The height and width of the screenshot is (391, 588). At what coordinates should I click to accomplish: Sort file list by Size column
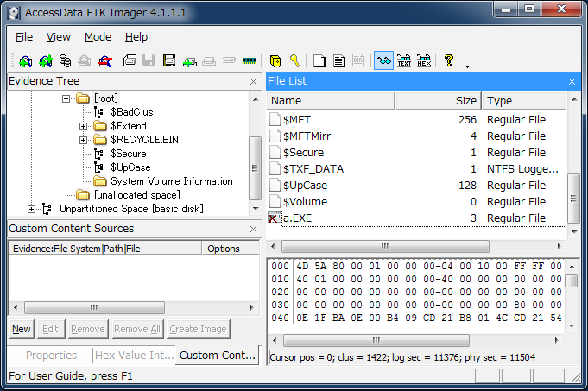(x=438, y=101)
